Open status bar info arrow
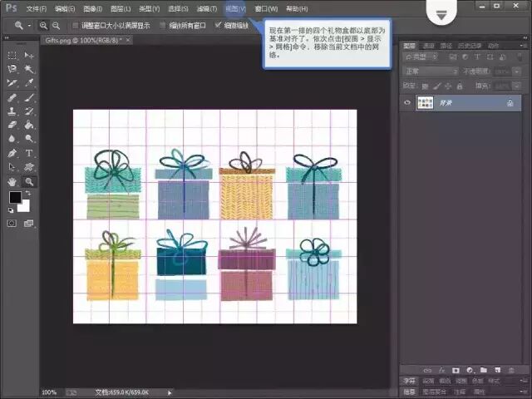This screenshot has width=532, height=399. [170, 392]
